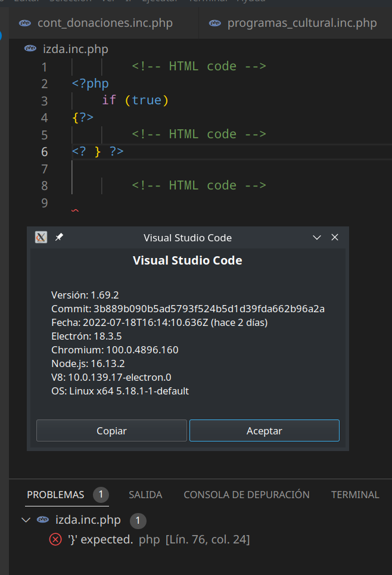Click line number 6 in the editor gutter
Image resolution: width=392 pixels, height=575 pixels.
click(44, 151)
